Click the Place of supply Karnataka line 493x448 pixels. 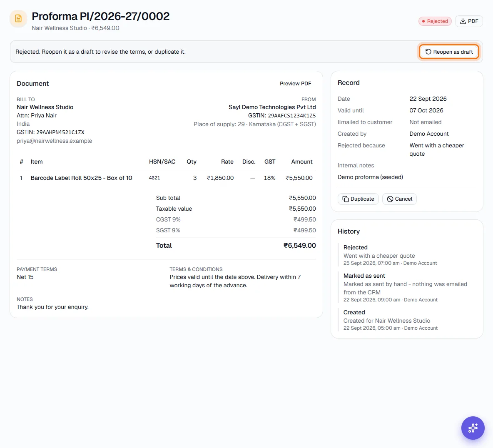click(255, 124)
